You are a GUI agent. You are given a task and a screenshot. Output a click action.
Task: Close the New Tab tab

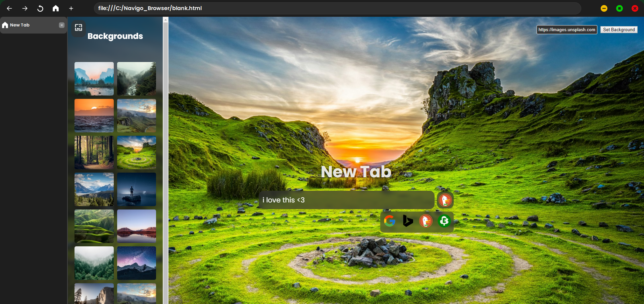pyautogui.click(x=62, y=25)
